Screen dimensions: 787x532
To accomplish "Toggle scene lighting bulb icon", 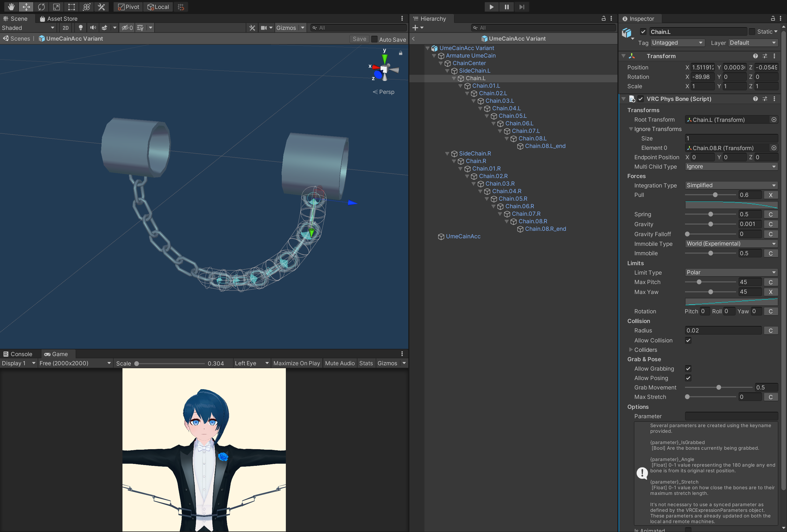I will click(x=80, y=28).
